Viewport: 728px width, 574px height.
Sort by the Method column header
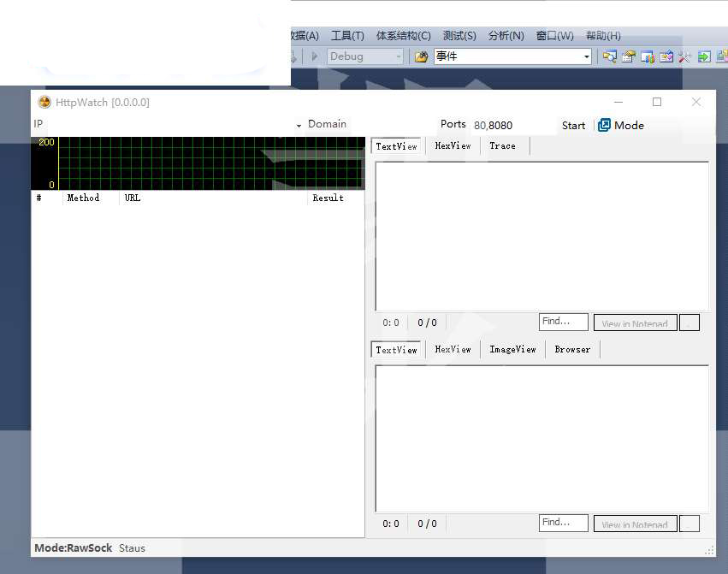tap(83, 198)
